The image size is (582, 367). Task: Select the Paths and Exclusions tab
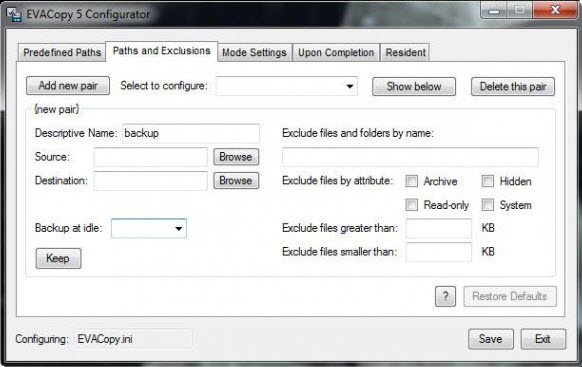[161, 51]
